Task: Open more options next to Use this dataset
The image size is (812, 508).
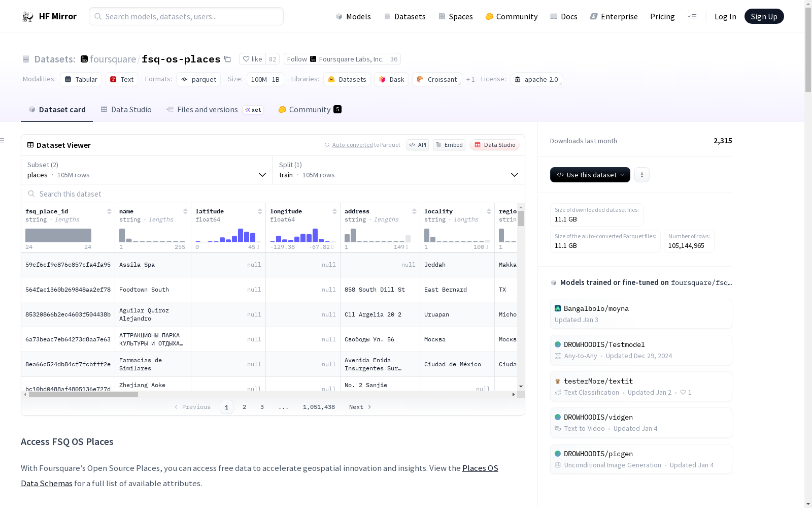Action: coord(642,175)
